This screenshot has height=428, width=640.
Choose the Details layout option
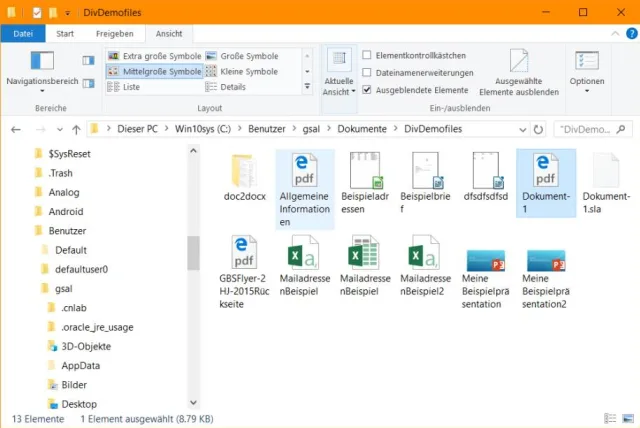[x=232, y=87]
